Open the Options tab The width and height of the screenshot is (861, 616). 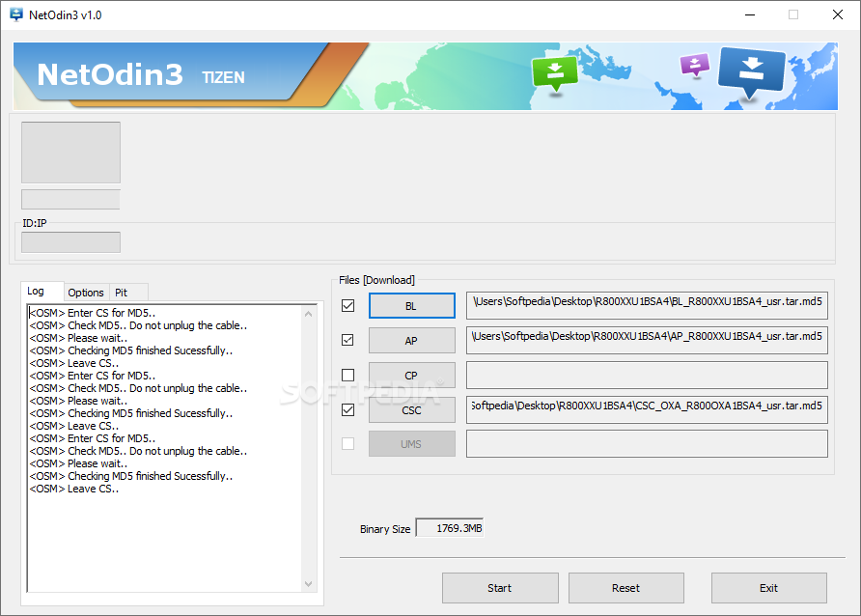point(86,293)
